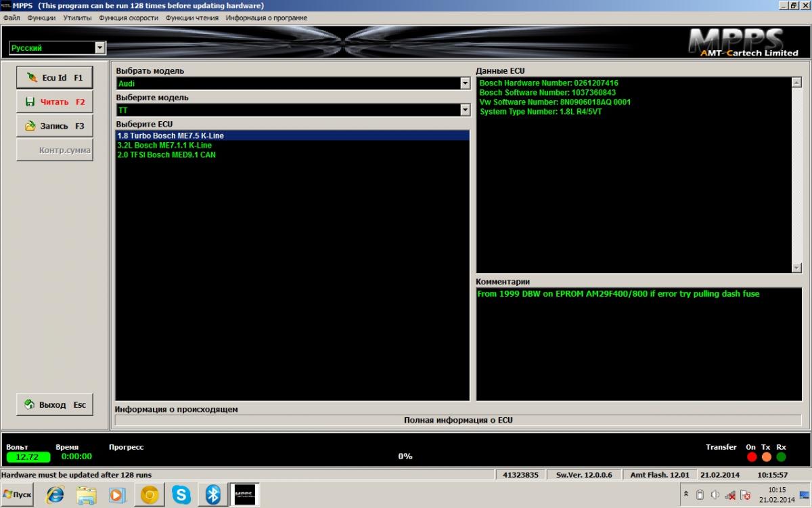Click the 41323835 status bar cell
This screenshot has height=508, width=812.
coord(521,475)
